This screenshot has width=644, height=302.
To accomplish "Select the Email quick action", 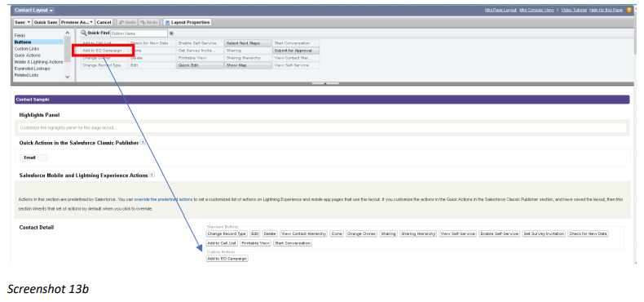I will pos(33,158).
